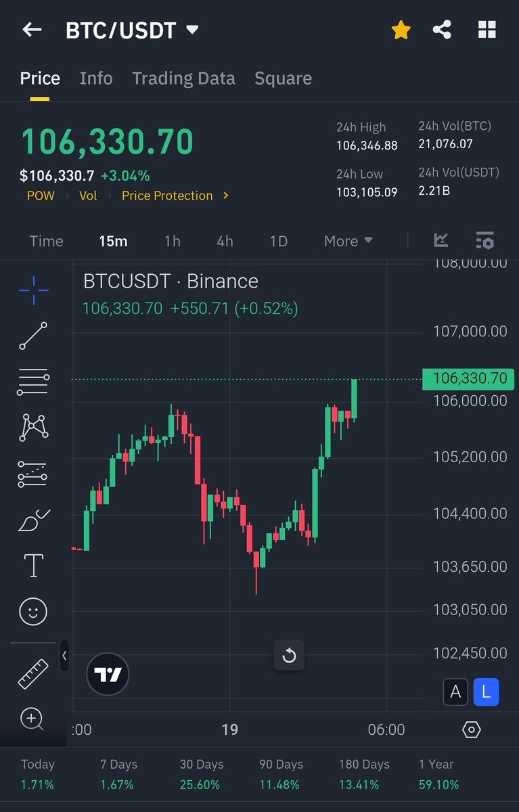The height and width of the screenshot is (812, 519).
Task: Tap the share icon
Action: (x=442, y=30)
